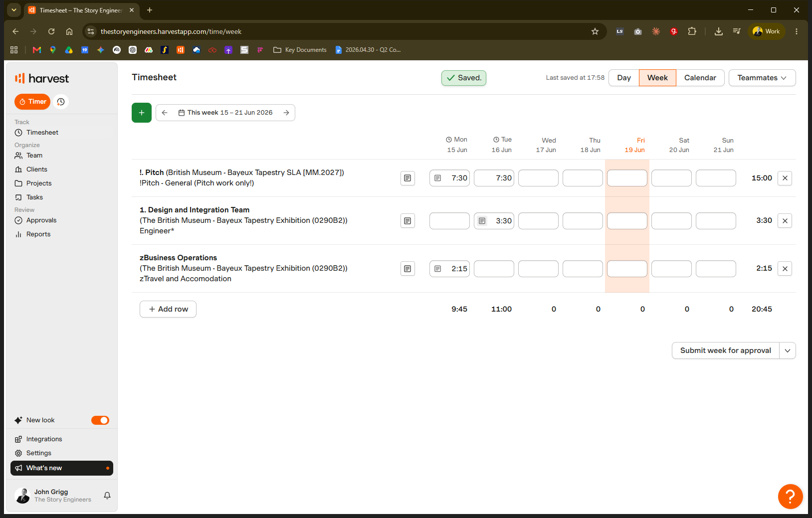
Task: Click the Harvest logo
Action: 42,78
